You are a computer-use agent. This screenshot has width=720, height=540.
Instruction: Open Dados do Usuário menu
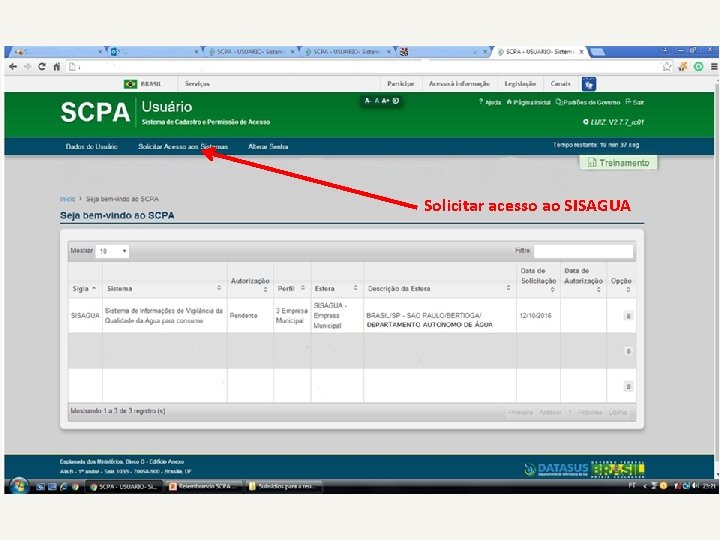coord(91,146)
